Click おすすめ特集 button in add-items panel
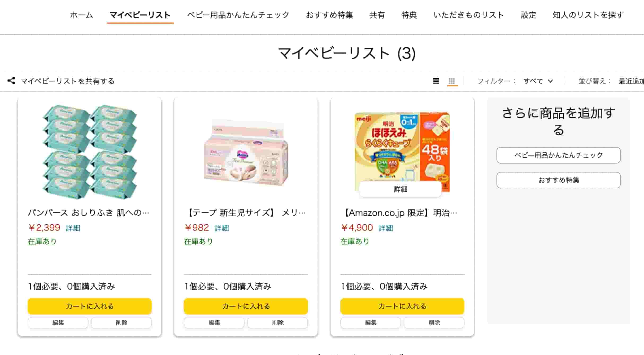The image size is (644, 355). click(x=558, y=180)
